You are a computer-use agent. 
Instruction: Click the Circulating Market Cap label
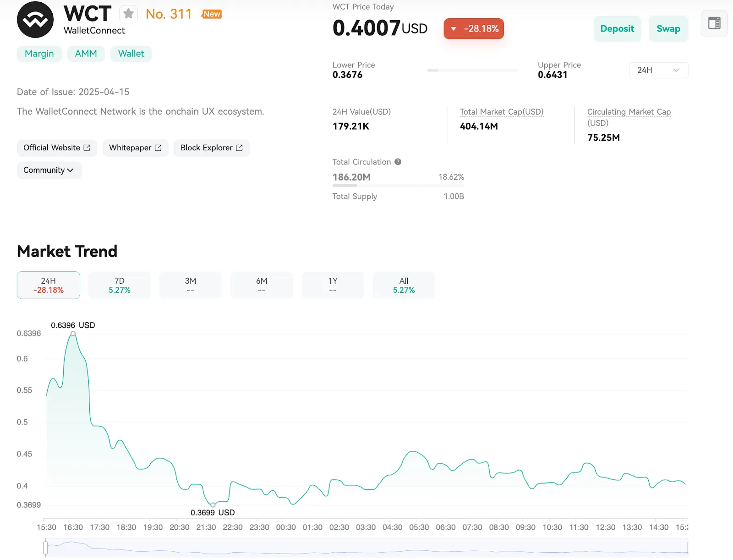point(629,117)
